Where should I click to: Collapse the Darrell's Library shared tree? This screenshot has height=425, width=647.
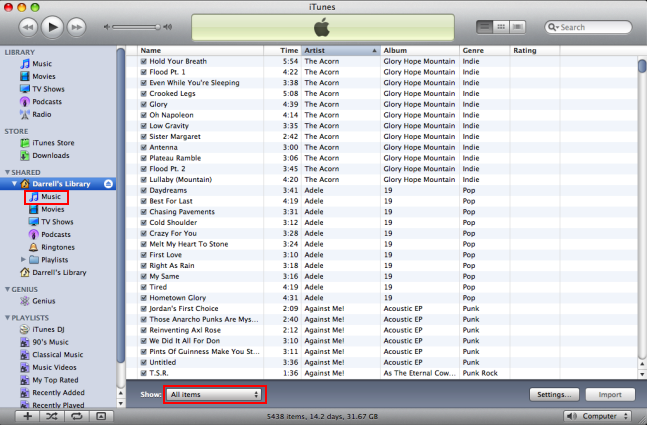click(x=14, y=184)
